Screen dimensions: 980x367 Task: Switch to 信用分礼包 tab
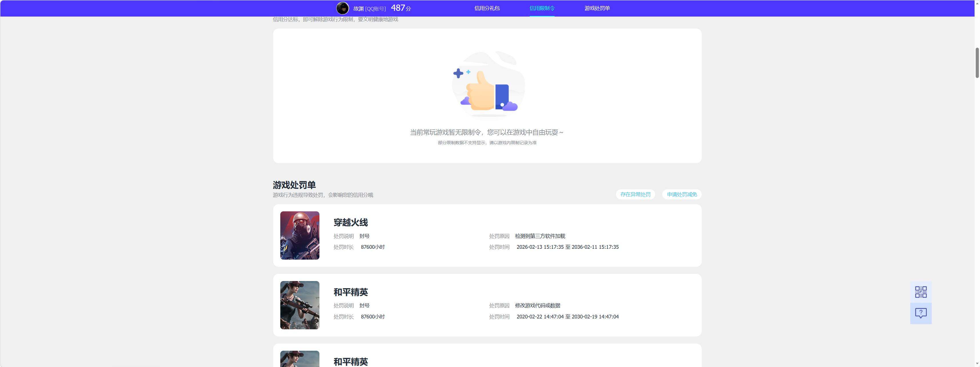click(x=487, y=8)
